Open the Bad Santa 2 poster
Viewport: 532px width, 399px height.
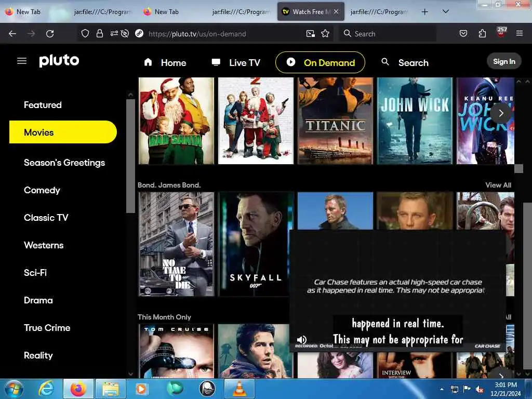coord(256,121)
